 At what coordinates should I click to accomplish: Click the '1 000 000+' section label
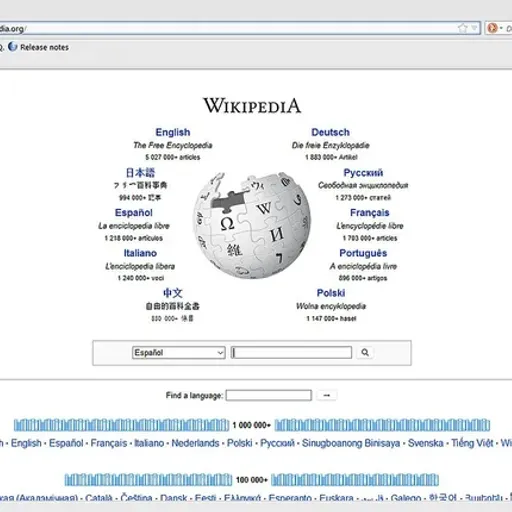tap(251, 425)
